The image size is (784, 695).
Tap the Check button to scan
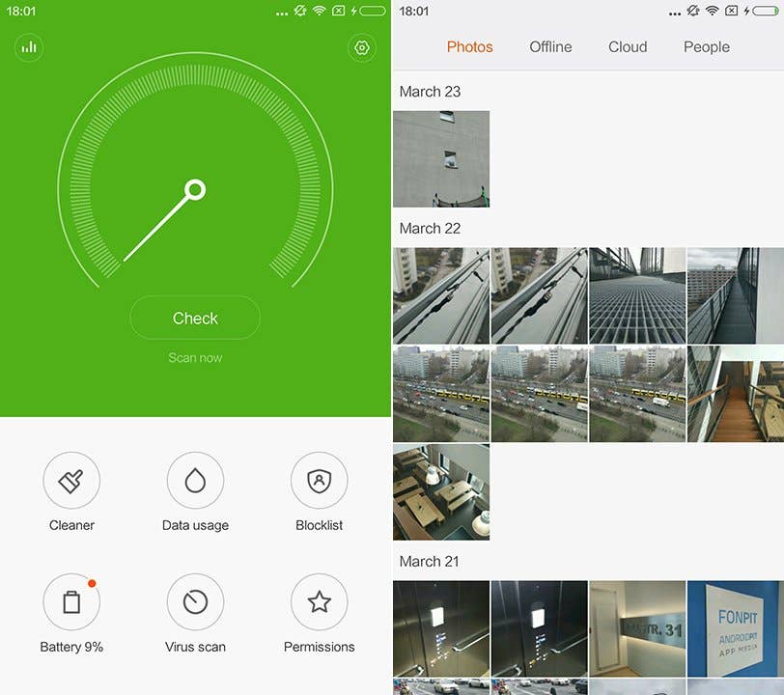pos(195,318)
